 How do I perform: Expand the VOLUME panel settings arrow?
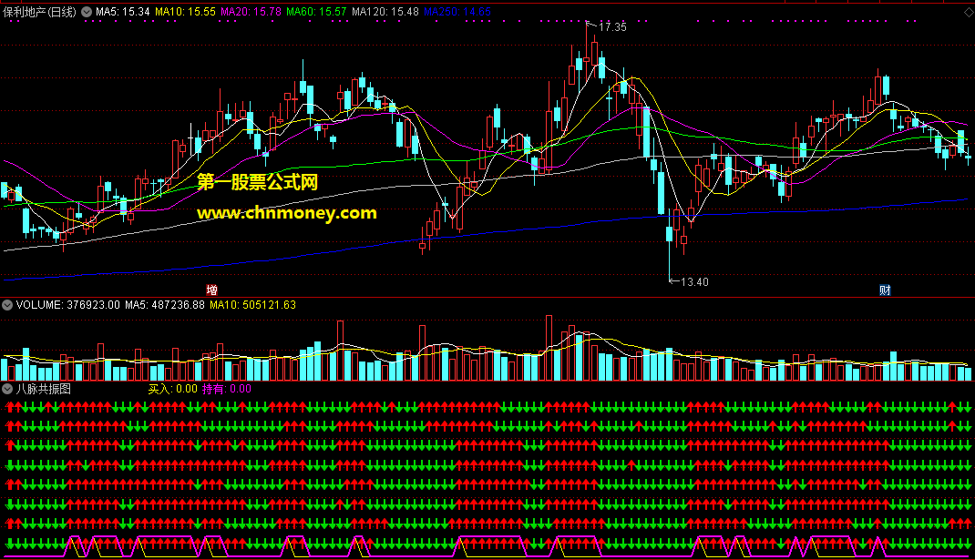click(x=7, y=305)
